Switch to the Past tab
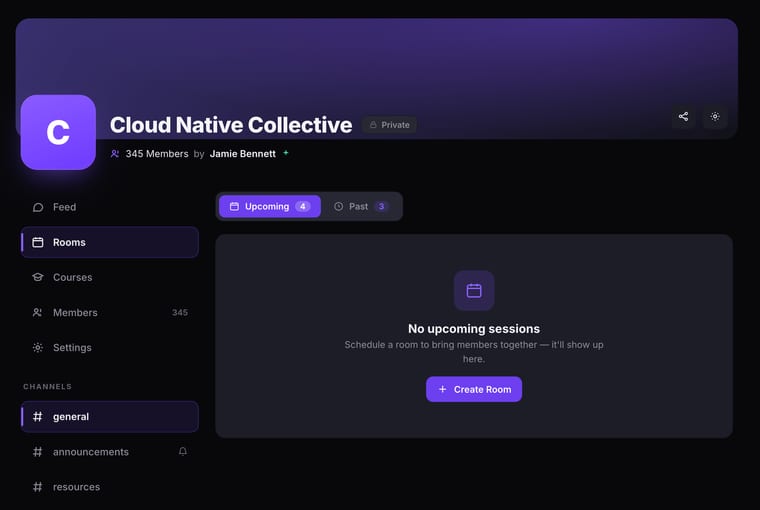760x510 pixels. [362, 207]
